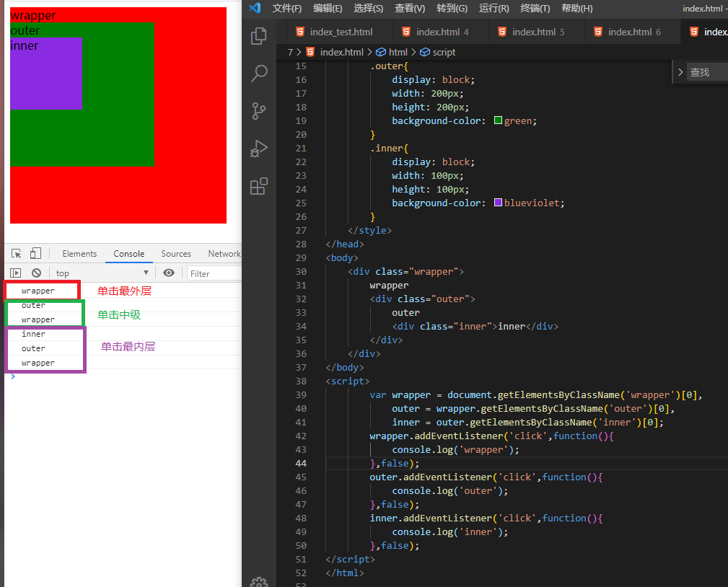Expand the find widget replace chevron
Viewport: 728px width, 587px height.
pyautogui.click(x=680, y=72)
